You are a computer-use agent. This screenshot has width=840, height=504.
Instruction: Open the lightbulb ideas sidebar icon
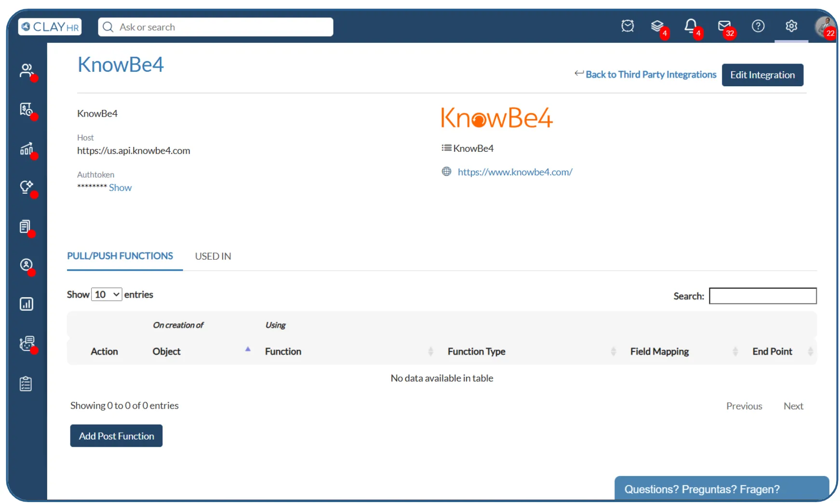27,187
